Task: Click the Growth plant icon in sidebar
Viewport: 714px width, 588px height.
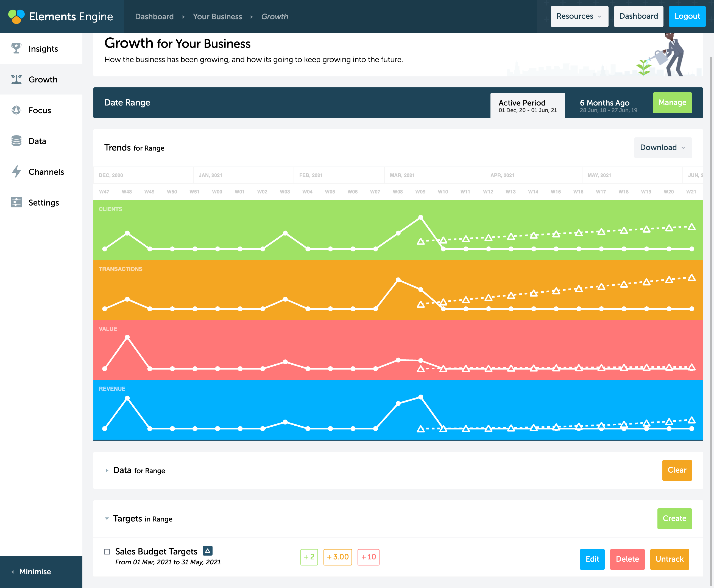Action: pos(16,79)
